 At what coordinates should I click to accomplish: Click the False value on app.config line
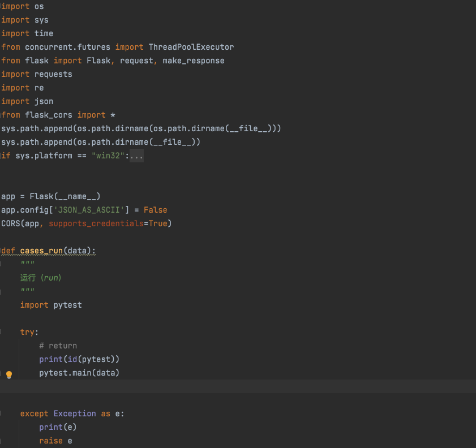point(156,210)
